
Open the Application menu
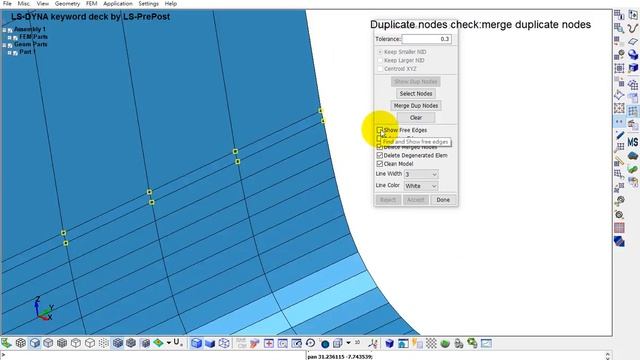click(x=118, y=4)
